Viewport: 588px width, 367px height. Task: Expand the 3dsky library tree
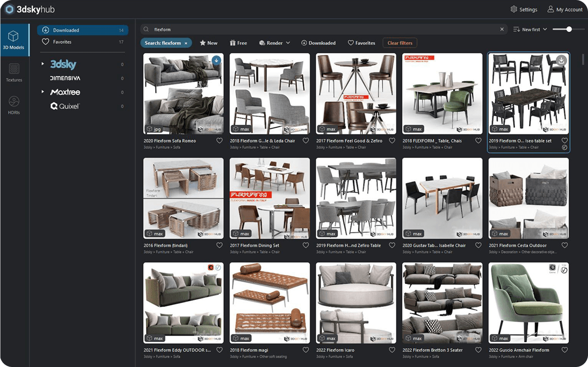point(43,64)
